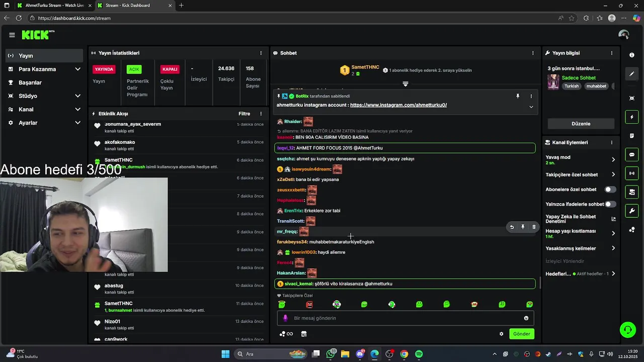Click the Bir mesaj gönderin input field
The image size is (644, 362).
pos(405,318)
